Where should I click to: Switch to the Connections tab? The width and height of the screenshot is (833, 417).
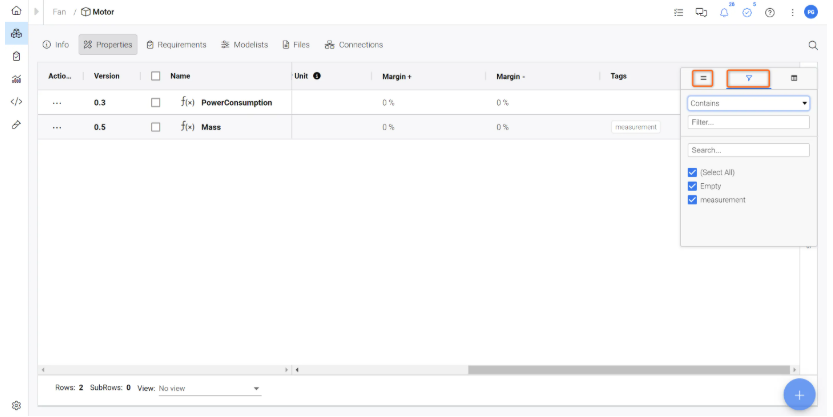pyautogui.click(x=354, y=45)
